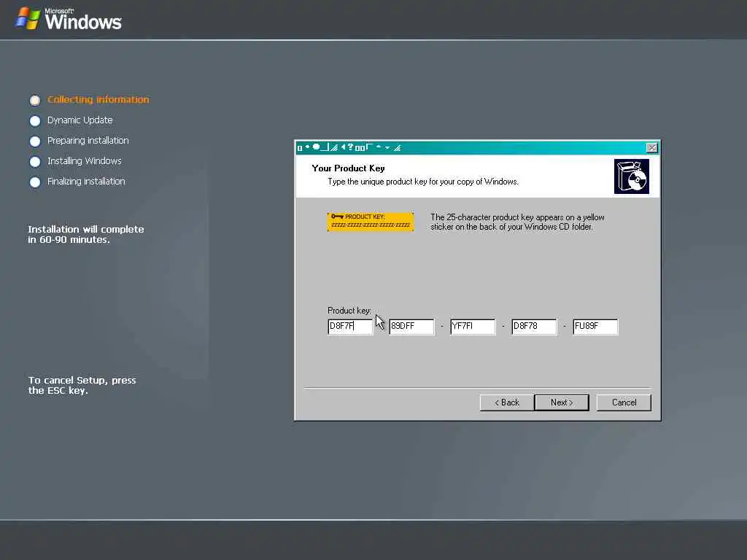Select the fourth key field D8F78

click(x=534, y=326)
